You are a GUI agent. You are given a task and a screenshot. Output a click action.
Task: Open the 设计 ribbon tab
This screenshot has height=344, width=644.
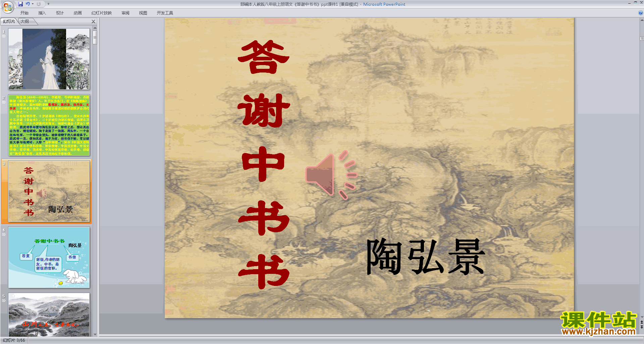60,13
